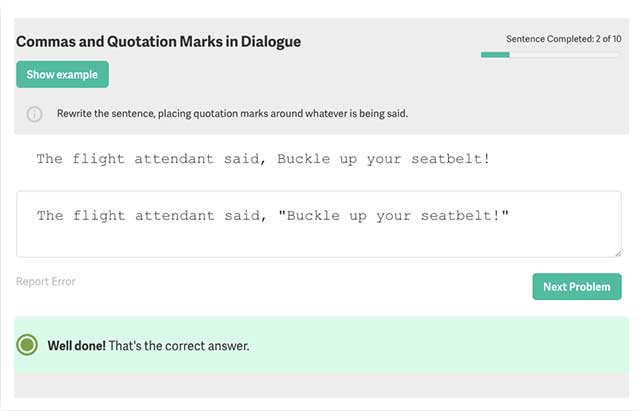The image size is (640, 411).
Task: Click the unfilled part of the progress bar
Action: [565, 54]
